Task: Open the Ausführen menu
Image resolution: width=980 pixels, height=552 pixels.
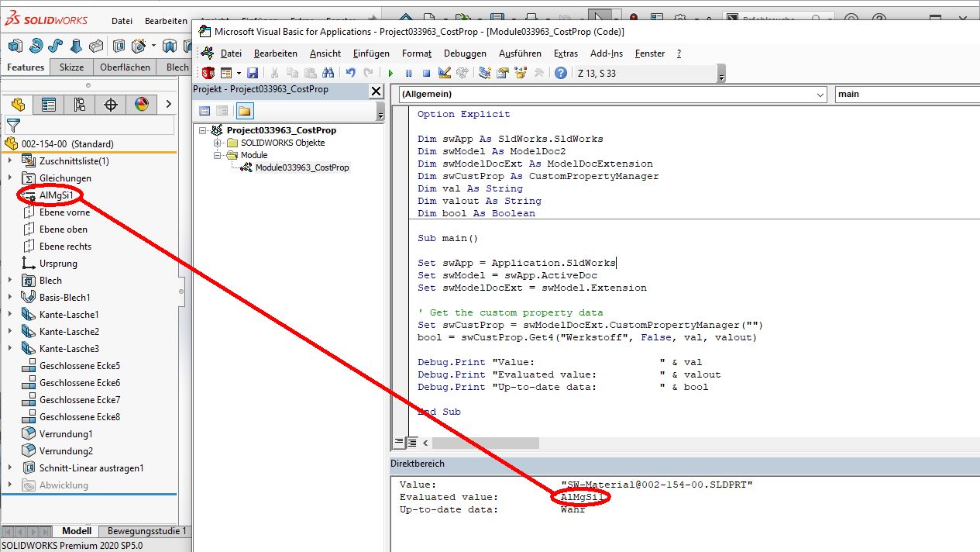Action: click(520, 53)
